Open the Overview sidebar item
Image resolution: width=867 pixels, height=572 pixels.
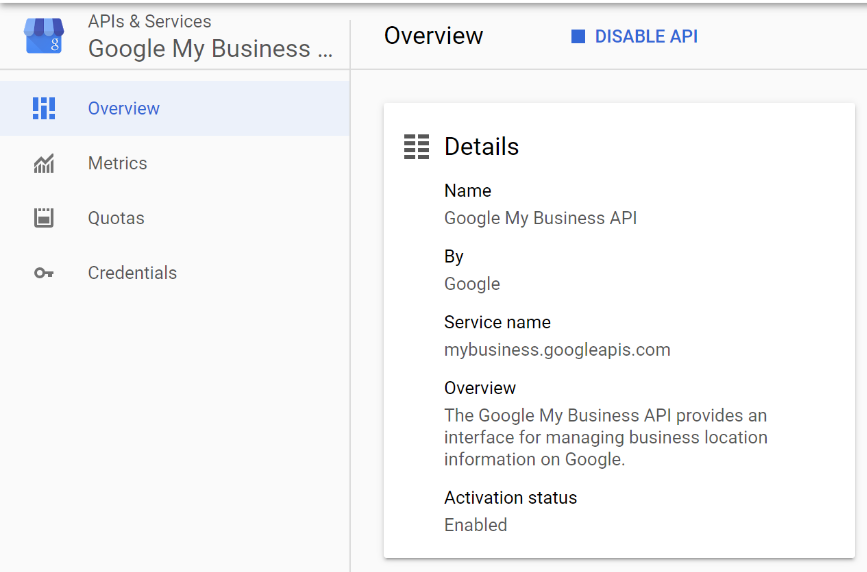[175, 108]
